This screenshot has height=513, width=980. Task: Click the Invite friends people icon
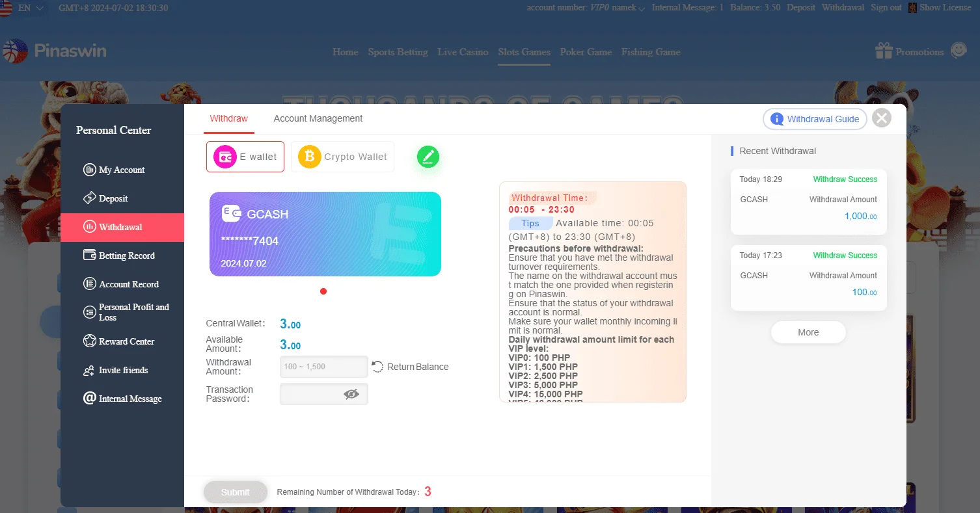click(90, 371)
